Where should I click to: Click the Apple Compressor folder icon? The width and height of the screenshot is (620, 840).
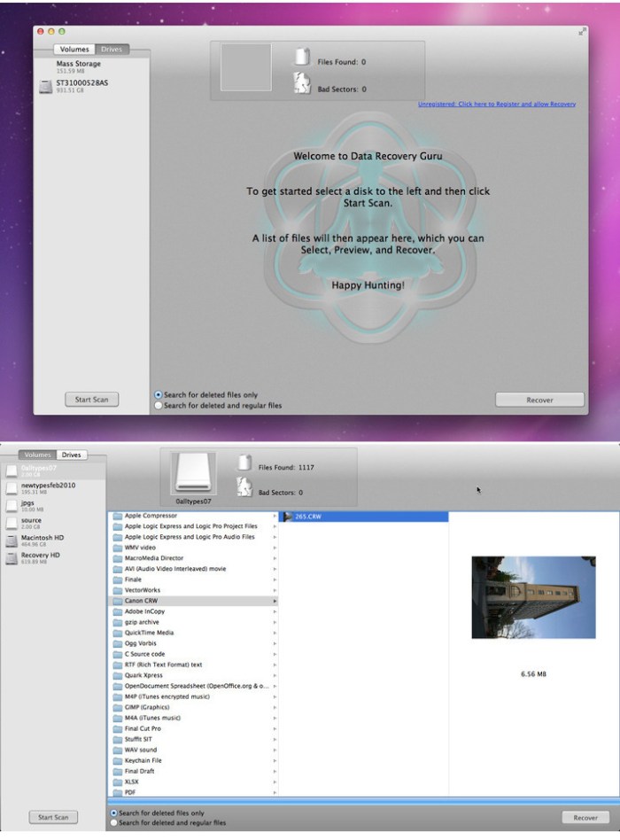tap(118, 516)
